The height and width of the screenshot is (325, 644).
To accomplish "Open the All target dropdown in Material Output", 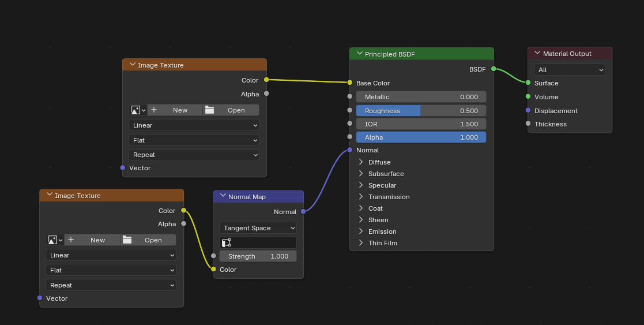I will [569, 70].
